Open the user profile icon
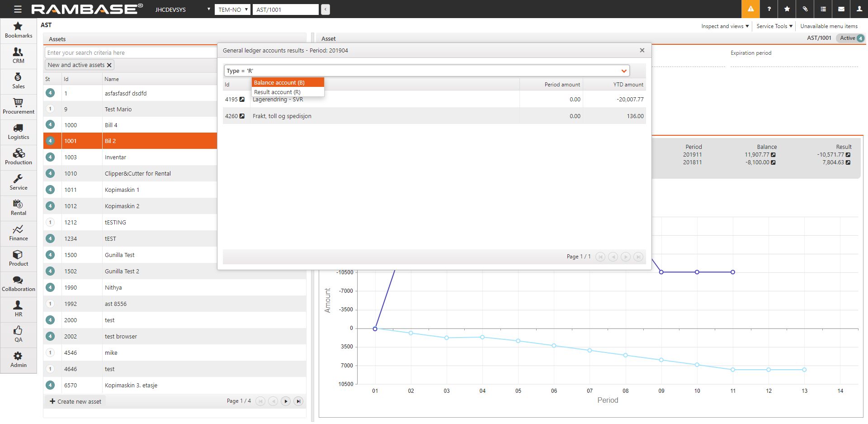868x424 pixels. (859, 9)
